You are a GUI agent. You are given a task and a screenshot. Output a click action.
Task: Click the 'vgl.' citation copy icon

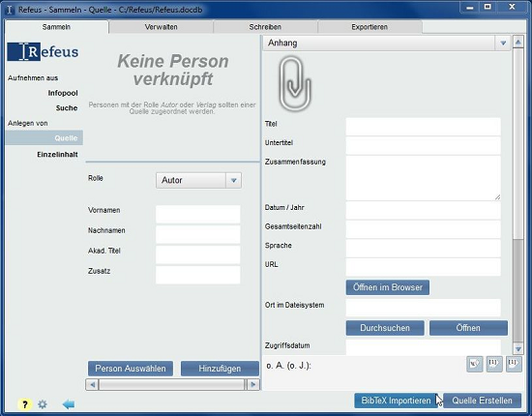[474, 364]
